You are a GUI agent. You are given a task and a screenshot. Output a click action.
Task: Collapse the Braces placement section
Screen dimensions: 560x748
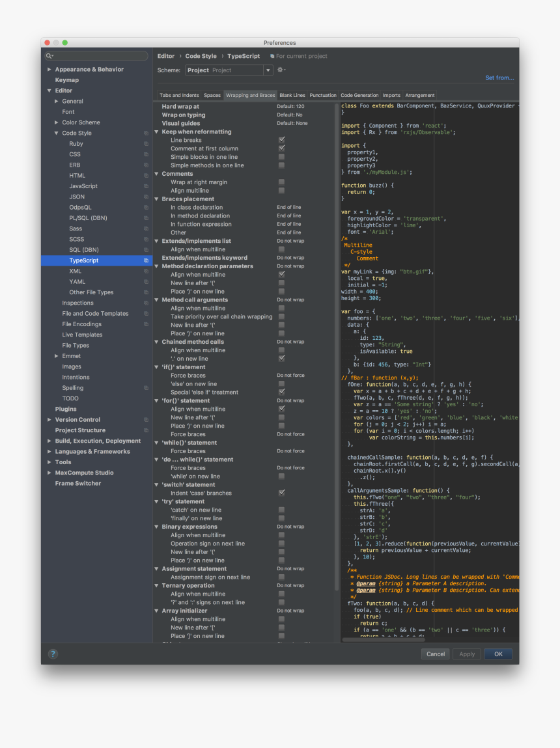point(157,199)
